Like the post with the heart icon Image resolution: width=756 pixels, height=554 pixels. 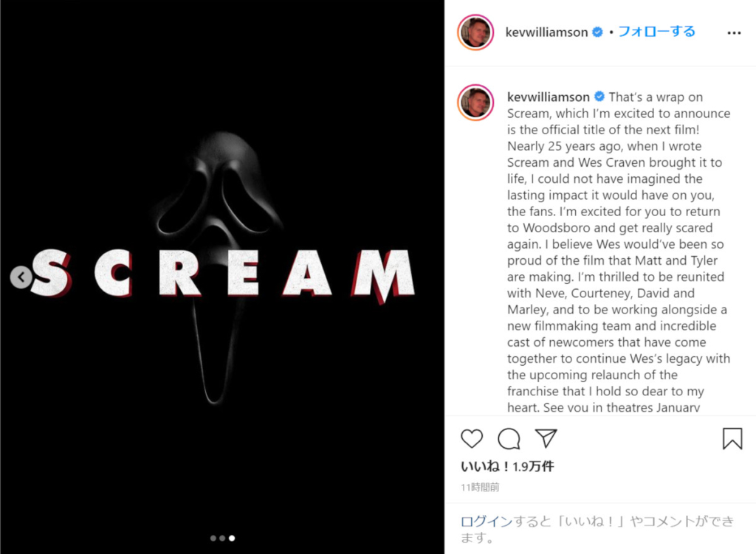pyautogui.click(x=472, y=438)
